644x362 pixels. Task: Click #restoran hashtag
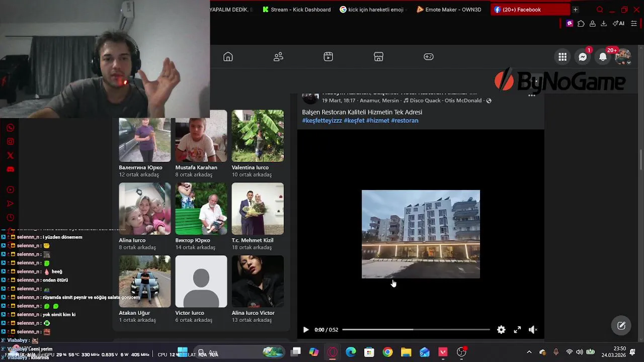(x=405, y=121)
